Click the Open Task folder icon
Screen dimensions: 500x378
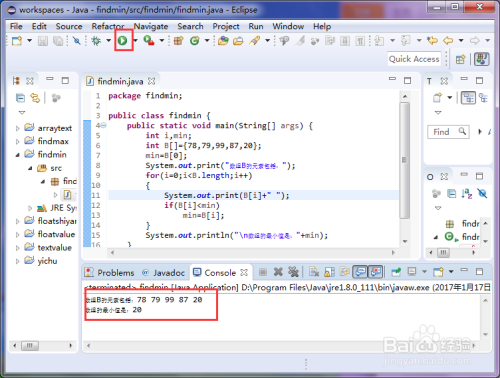(x=238, y=41)
